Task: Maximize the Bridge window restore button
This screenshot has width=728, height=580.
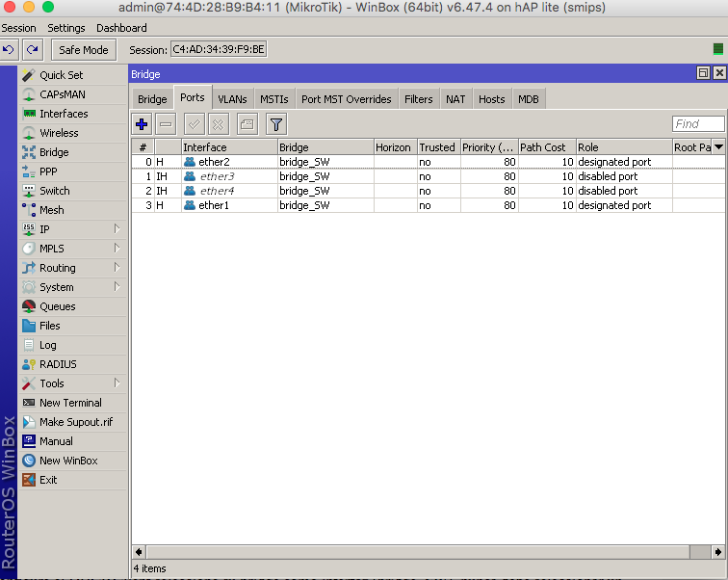Action: coord(703,73)
